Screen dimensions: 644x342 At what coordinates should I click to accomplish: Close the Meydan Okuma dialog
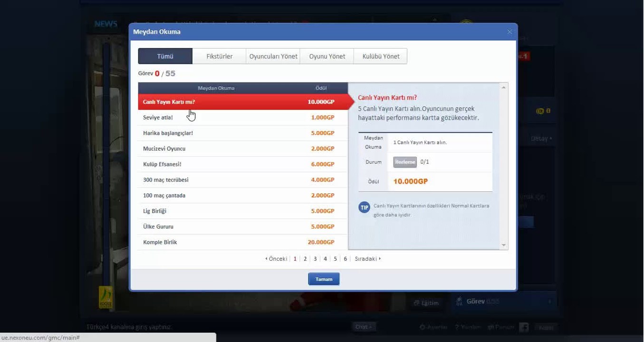tap(509, 32)
